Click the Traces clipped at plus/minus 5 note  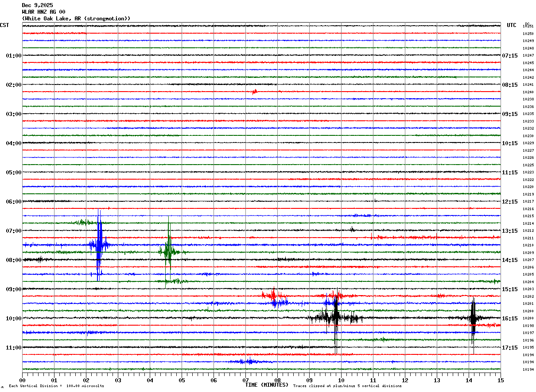tap(347, 386)
